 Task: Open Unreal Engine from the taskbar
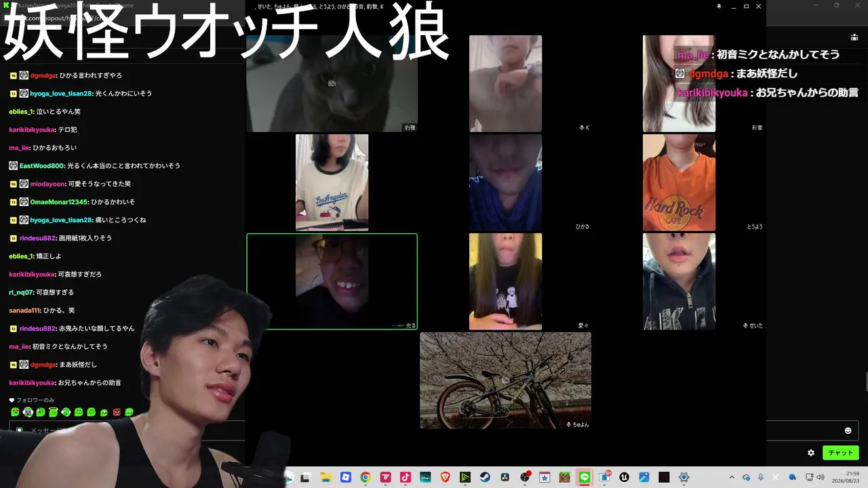(624, 477)
